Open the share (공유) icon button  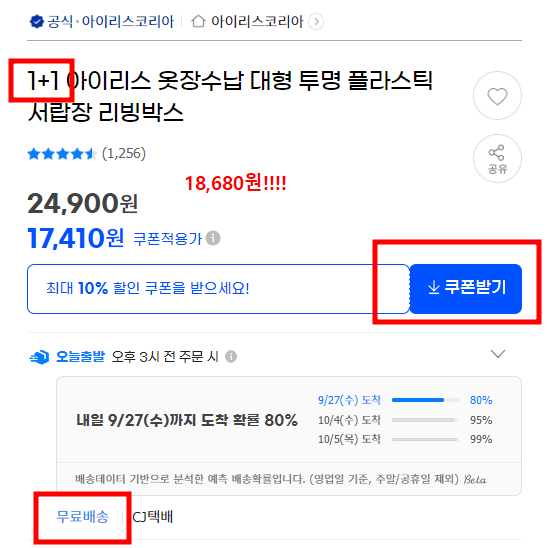click(497, 159)
